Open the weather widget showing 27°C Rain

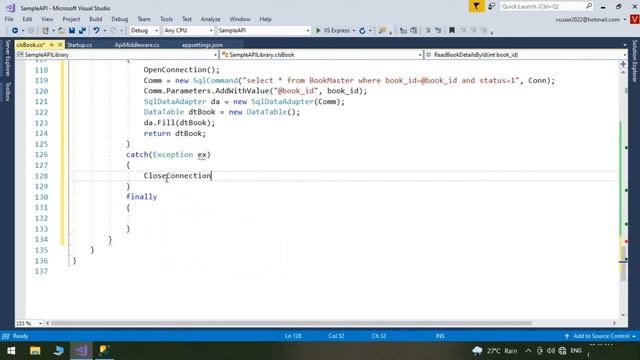(494, 351)
